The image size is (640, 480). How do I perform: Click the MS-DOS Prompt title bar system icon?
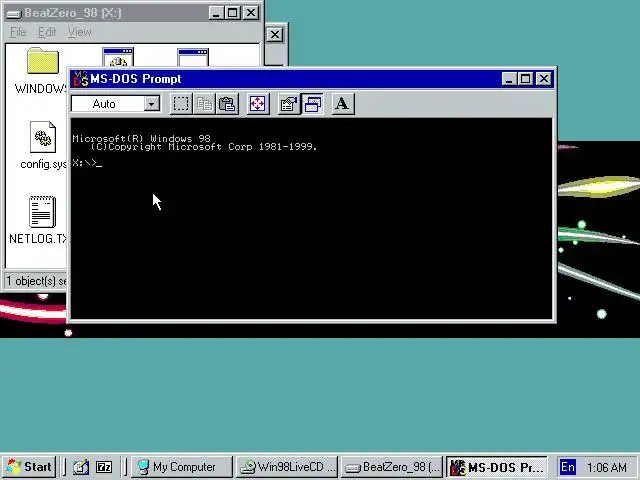click(80, 78)
